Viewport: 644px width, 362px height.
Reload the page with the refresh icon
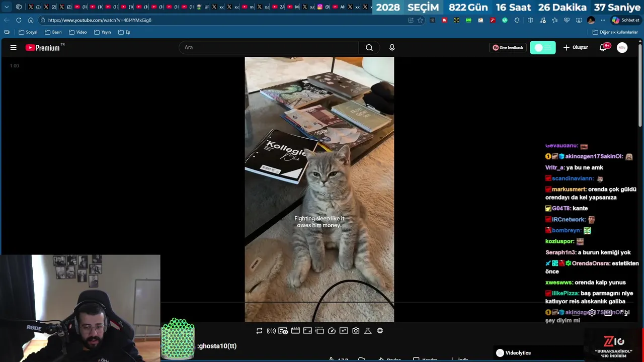(x=19, y=20)
